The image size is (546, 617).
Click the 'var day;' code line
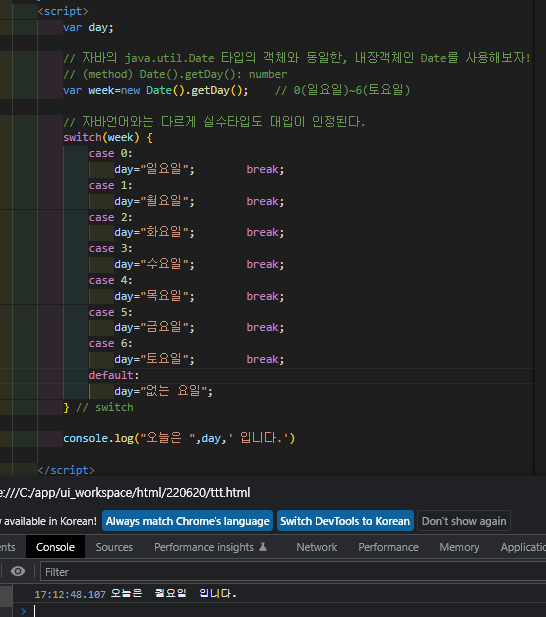coord(88,28)
